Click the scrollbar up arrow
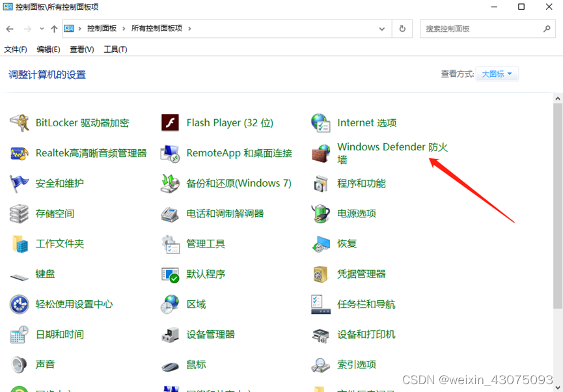 [558, 98]
